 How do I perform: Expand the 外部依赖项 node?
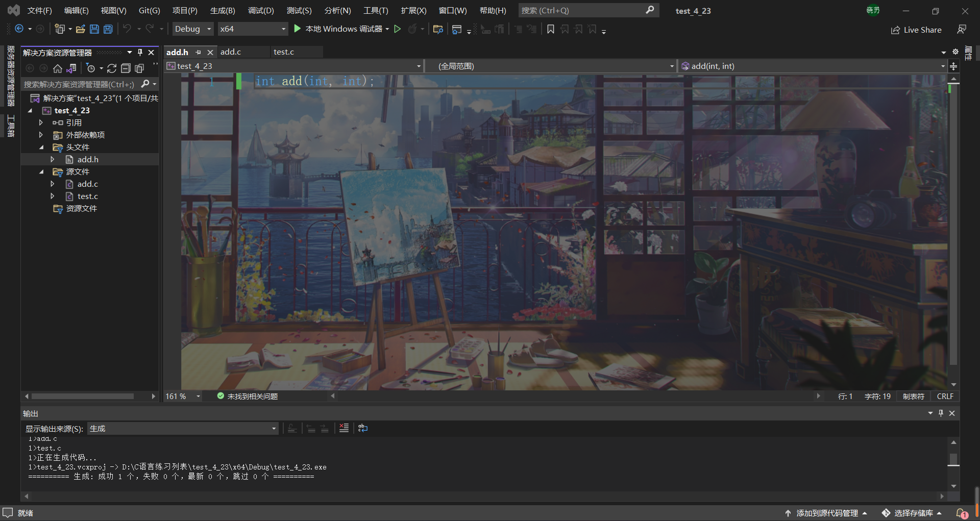coord(41,135)
